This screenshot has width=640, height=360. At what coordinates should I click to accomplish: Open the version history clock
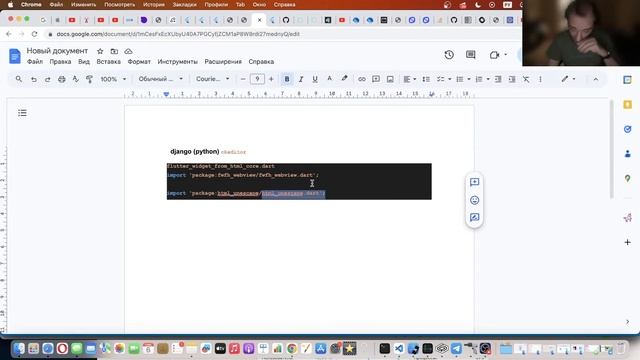tap(449, 55)
